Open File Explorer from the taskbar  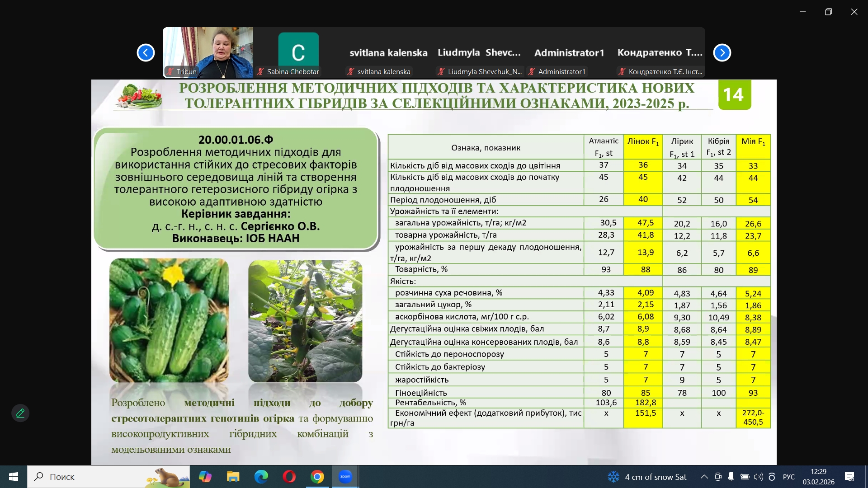coord(233,477)
